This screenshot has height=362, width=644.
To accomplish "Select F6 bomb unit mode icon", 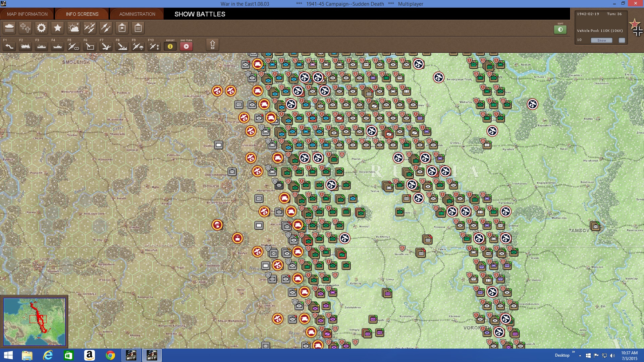I will [x=90, y=47].
